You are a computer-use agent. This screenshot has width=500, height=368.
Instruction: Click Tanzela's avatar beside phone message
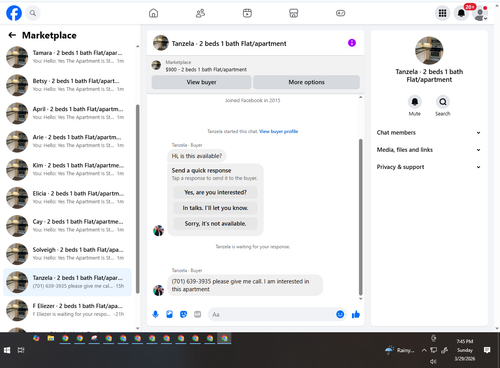pyautogui.click(x=158, y=290)
